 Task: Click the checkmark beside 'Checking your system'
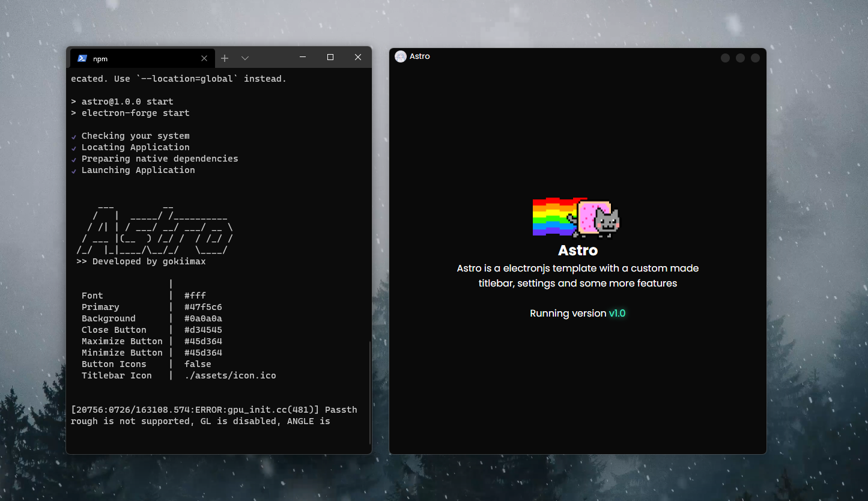tap(74, 137)
